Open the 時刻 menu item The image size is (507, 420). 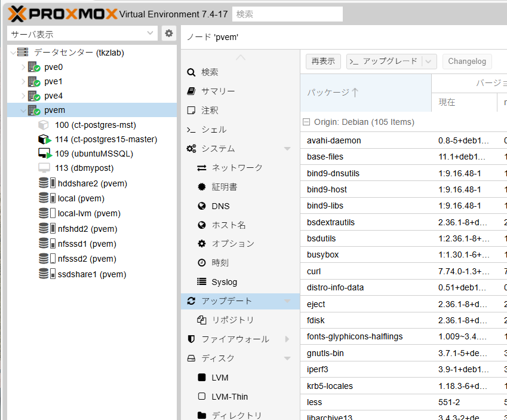coord(240,263)
